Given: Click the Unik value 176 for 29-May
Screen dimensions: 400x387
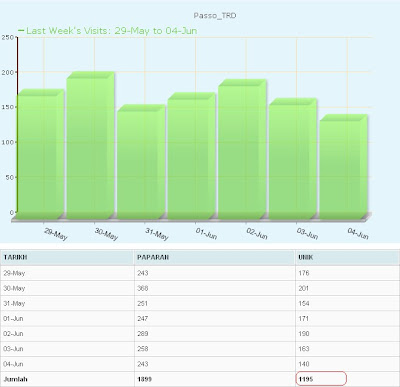Looking at the screenshot, I should coord(304,273).
